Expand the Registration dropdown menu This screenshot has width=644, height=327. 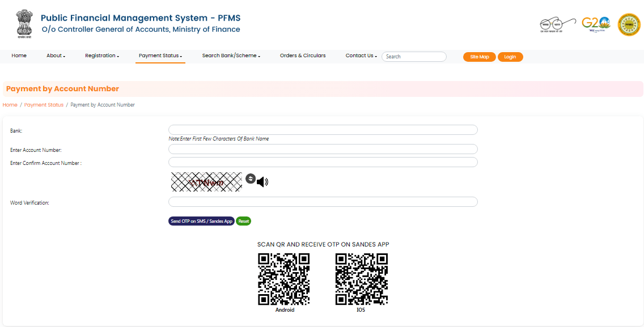tap(102, 56)
